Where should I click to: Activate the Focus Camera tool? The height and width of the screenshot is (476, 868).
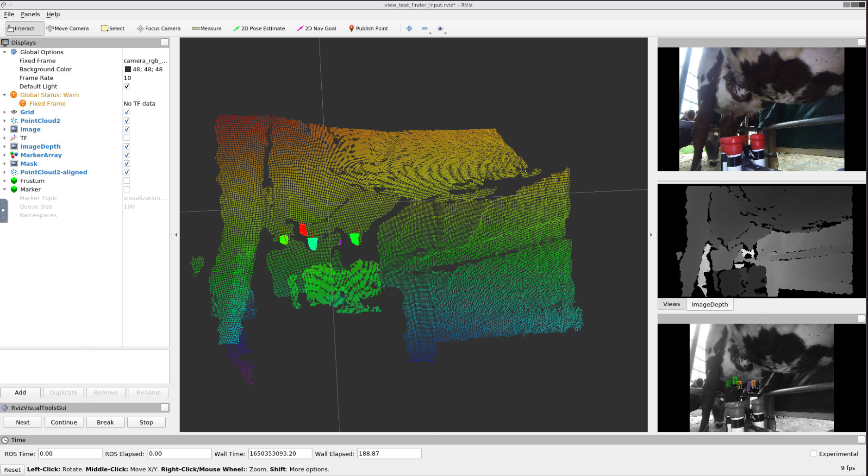click(158, 28)
